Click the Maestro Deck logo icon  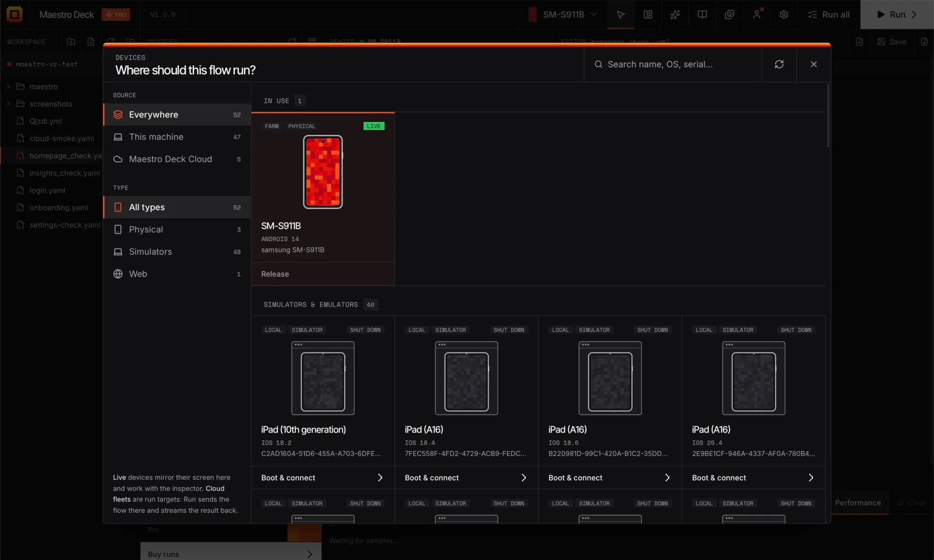click(15, 15)
